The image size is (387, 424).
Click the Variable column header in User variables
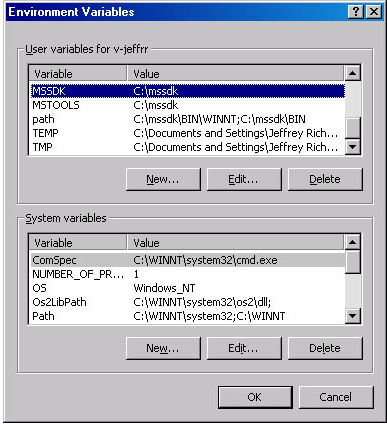(78, 74)
